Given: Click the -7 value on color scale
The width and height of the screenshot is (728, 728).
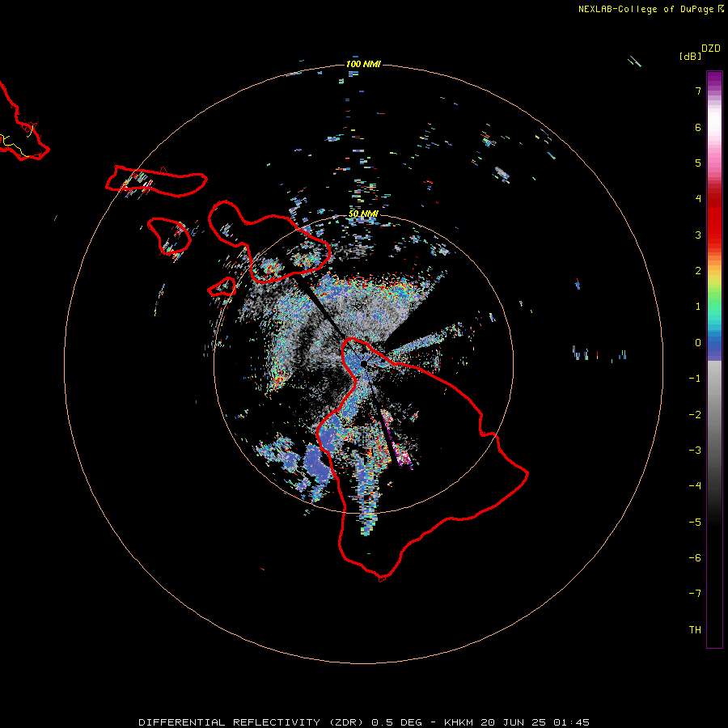Looking at the screenshot, I should 695,594.
